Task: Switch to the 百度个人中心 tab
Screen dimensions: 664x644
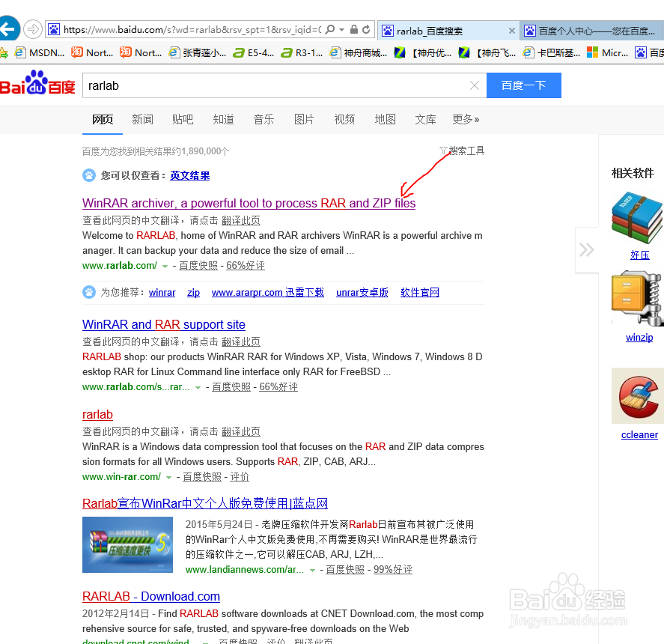Action: tap(591, 31)
